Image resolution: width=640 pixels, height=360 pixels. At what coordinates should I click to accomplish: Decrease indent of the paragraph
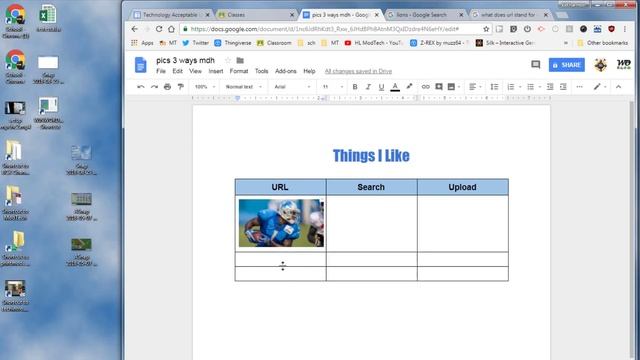550,87
